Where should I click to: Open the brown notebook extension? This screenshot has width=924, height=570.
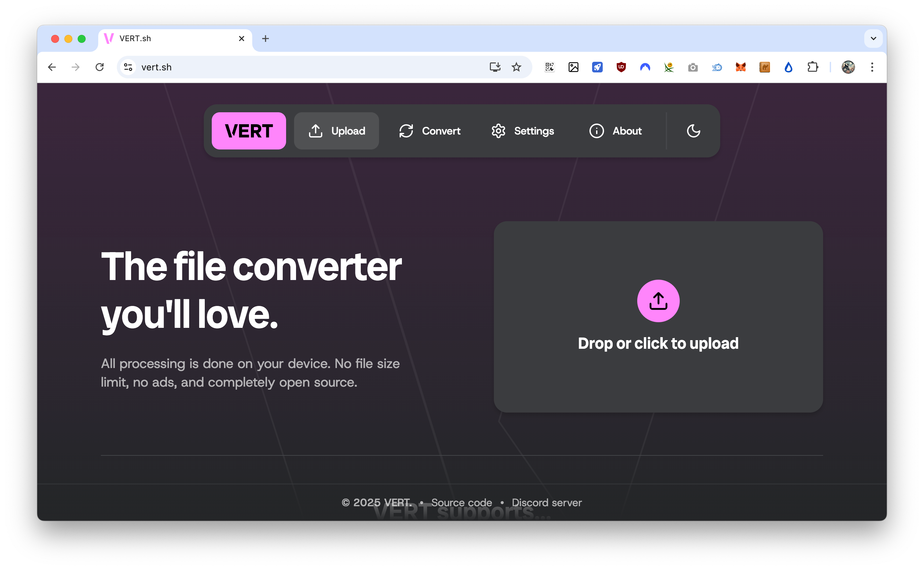[764, 67]
